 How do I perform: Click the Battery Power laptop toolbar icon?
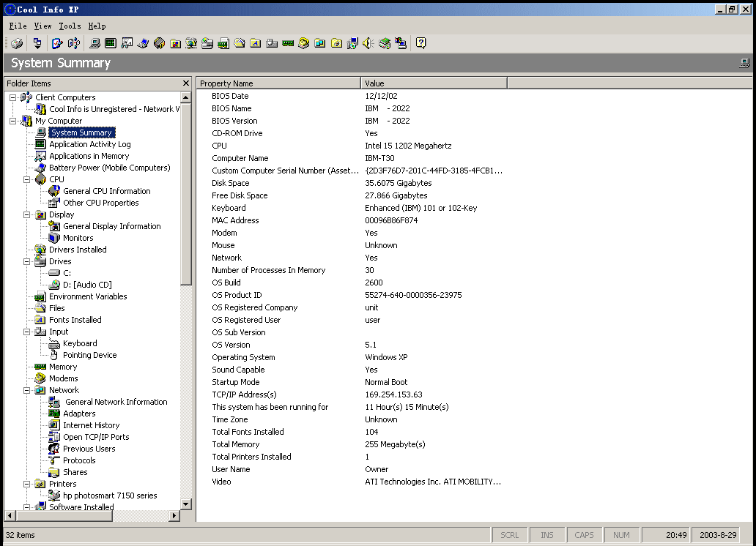coord(143,43)
